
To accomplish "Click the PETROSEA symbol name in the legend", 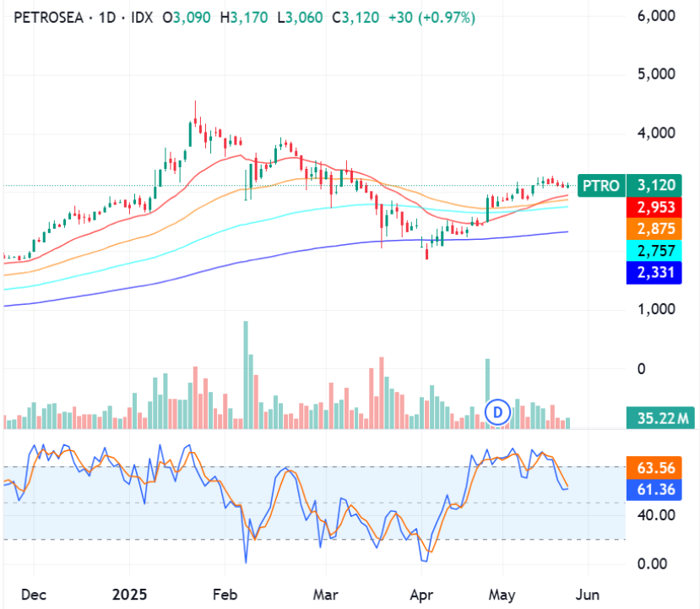I will (x=49, y=18).
